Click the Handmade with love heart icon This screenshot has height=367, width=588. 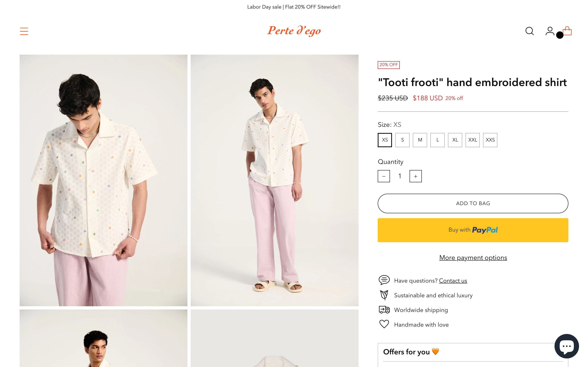[384, 324]
